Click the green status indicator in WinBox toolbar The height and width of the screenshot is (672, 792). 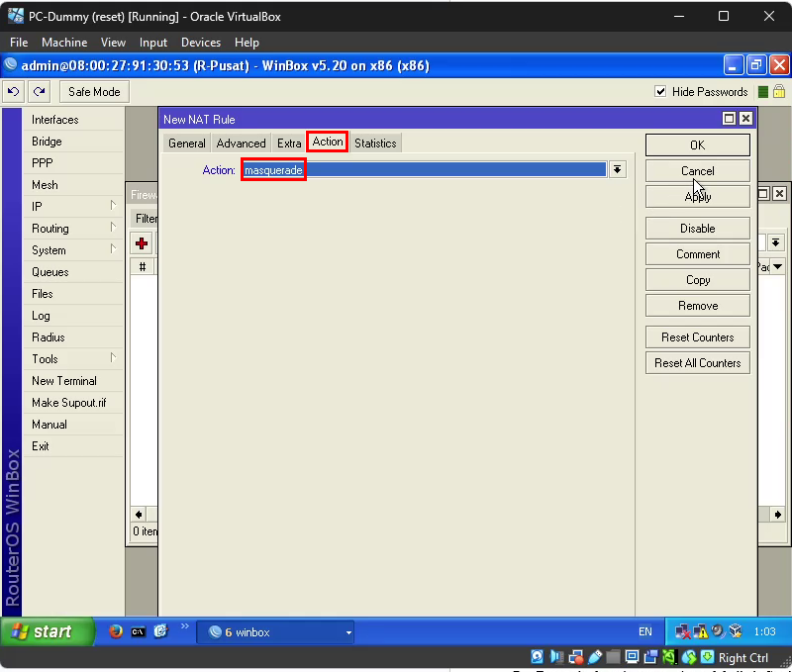[763, 92]
